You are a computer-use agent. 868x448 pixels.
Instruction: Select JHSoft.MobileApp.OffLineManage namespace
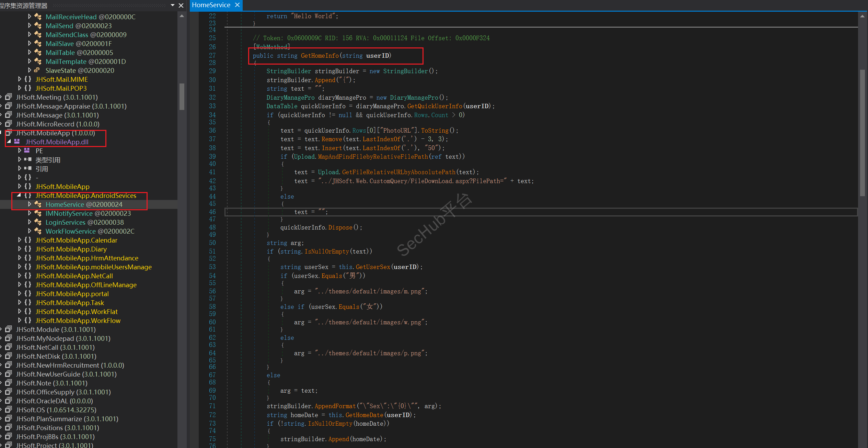(86, 285)
